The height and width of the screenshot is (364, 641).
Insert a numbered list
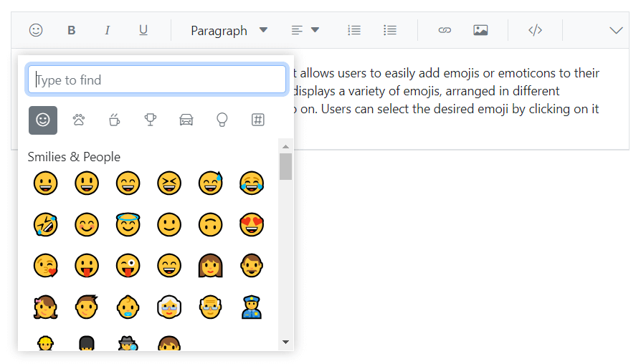354,30
